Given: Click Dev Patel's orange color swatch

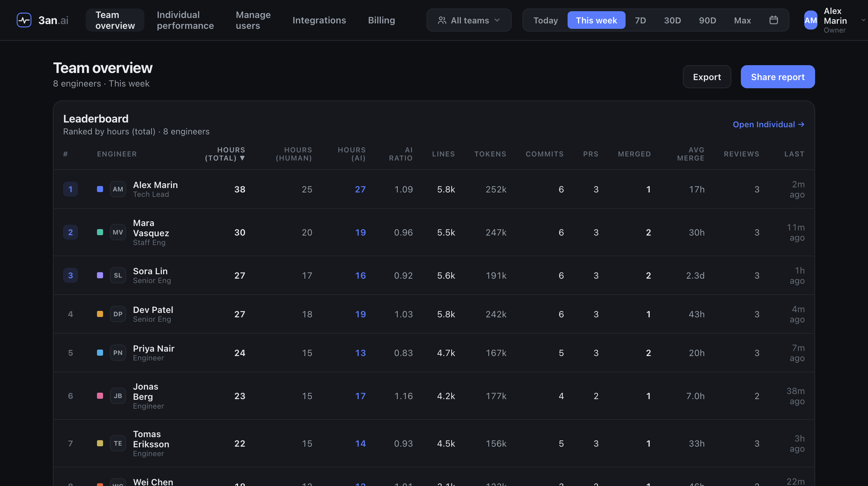Looking at the screenshot, I should pos(100,314).
